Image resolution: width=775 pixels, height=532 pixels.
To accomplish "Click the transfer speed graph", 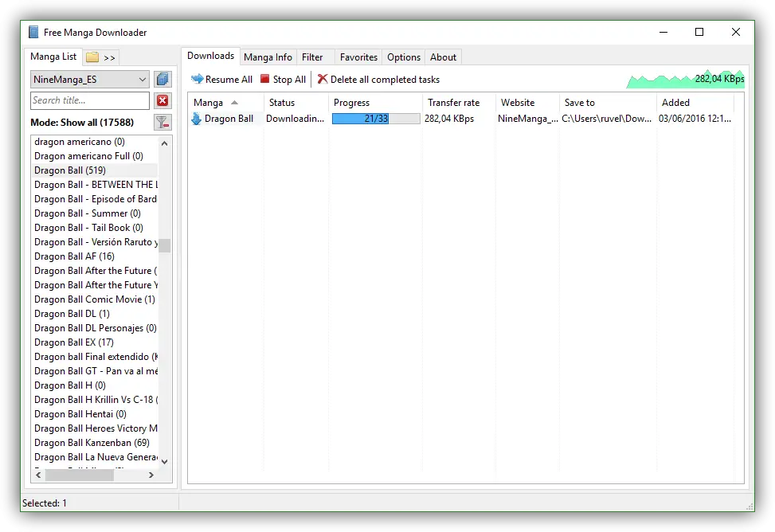I will tap(686, 79).
